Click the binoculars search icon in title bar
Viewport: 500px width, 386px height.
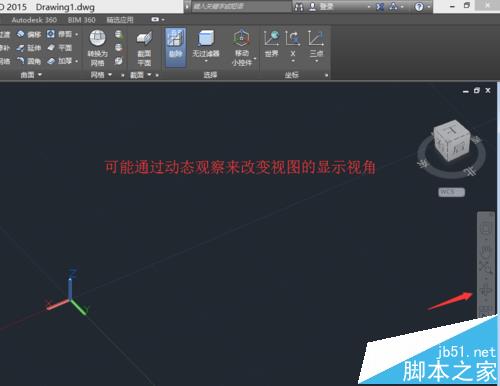click(299, 7)
